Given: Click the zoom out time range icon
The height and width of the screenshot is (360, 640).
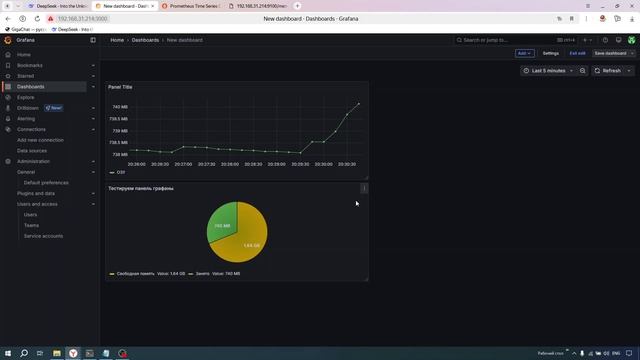Looking at the screenshot, I should [582, 71].
